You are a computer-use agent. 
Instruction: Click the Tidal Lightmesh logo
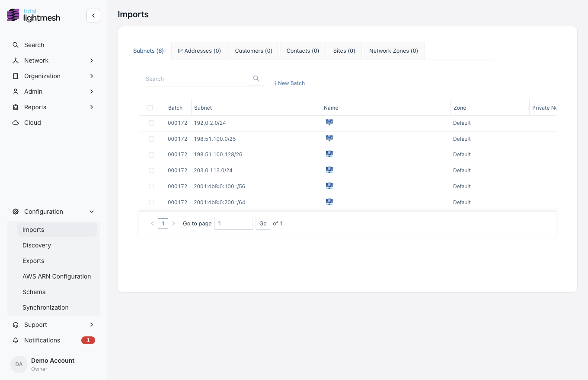pyautogui.click(x=34, y=15)
